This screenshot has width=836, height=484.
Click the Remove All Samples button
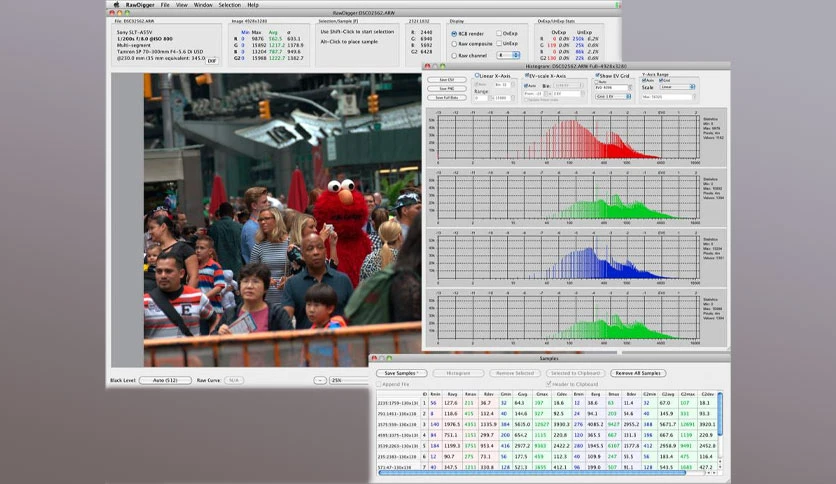tap(638, 373)
